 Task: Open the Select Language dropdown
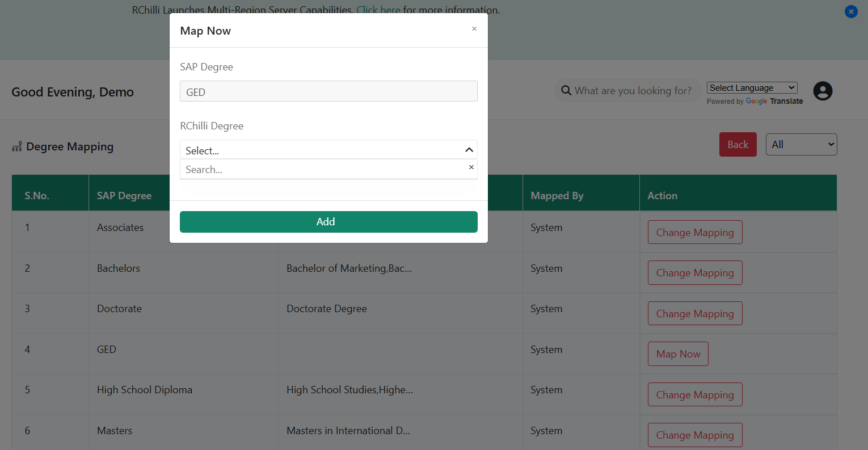(752, 88)
